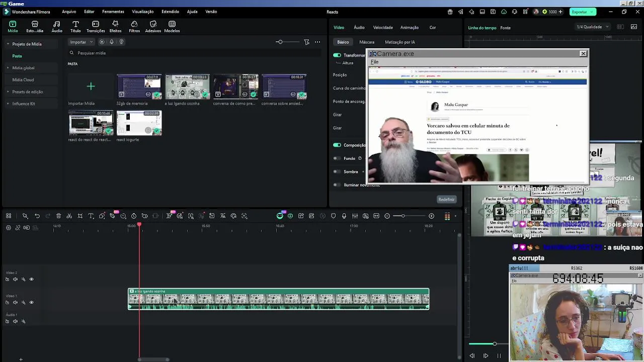This screenshot has height=362, width=644.
Task: Switch to the Velocidade tab
Action: coord(383,28)
